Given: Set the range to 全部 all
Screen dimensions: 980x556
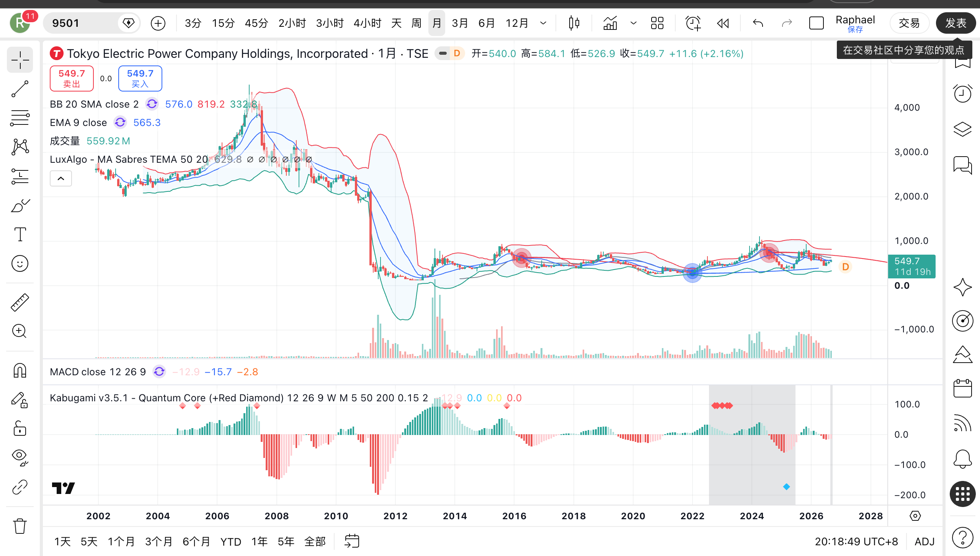Looking at the screenshot, I should (x=315, y=541).
